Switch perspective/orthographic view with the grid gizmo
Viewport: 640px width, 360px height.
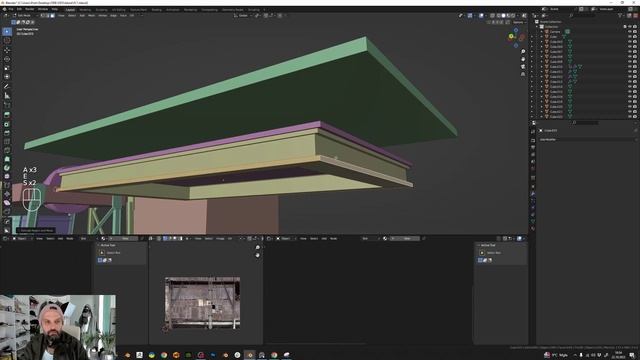pos(523,74)
